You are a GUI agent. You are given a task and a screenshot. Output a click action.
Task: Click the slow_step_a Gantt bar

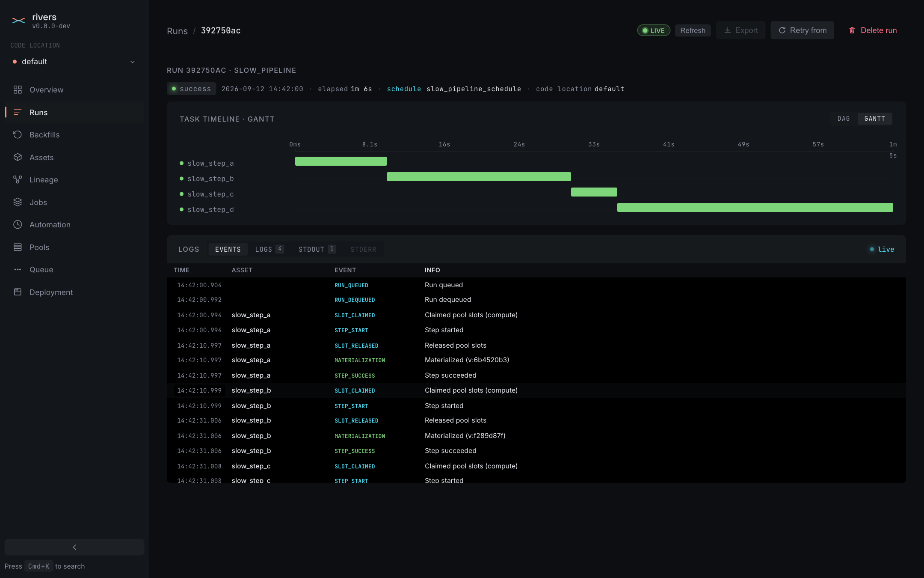coord(341,161)
